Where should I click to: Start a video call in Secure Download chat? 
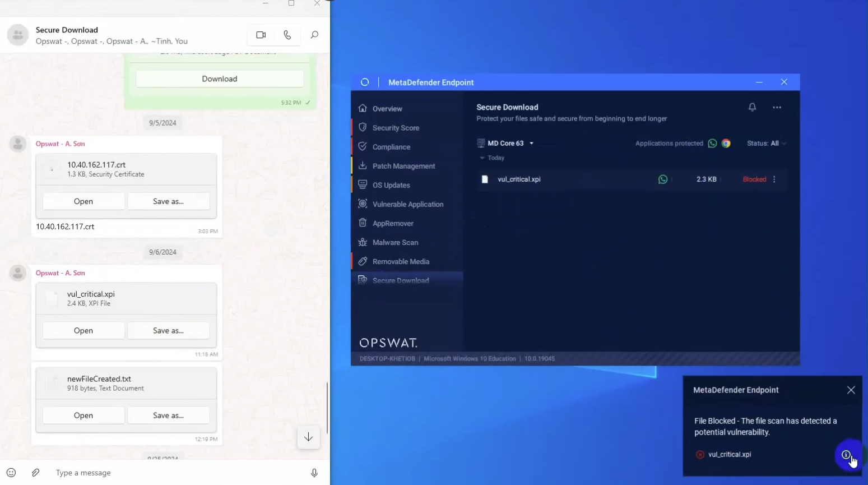click(261, 35)
